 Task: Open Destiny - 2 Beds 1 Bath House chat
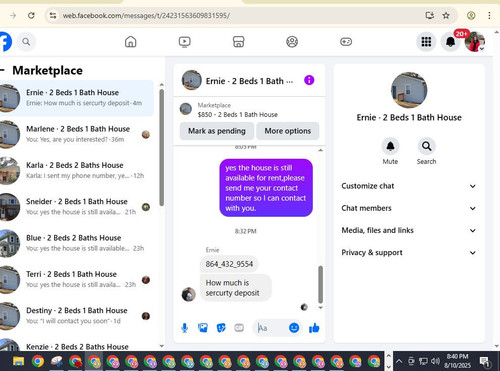point(77,316)
